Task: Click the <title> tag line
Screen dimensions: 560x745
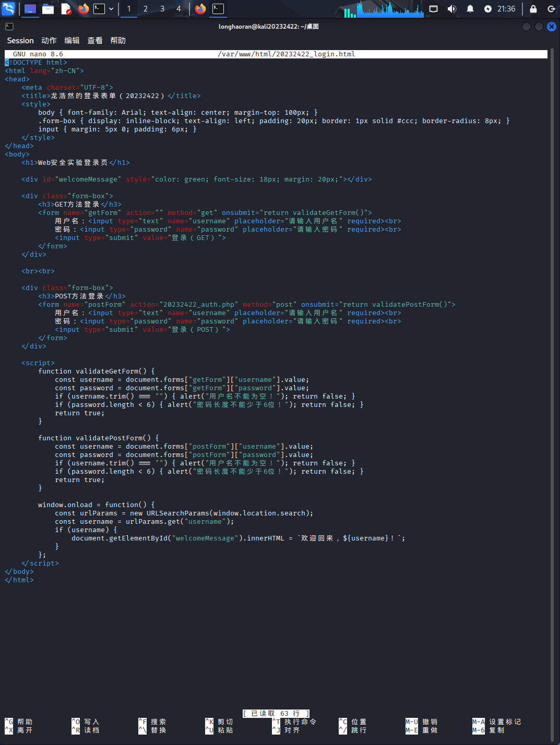Action: pos(111,96)
